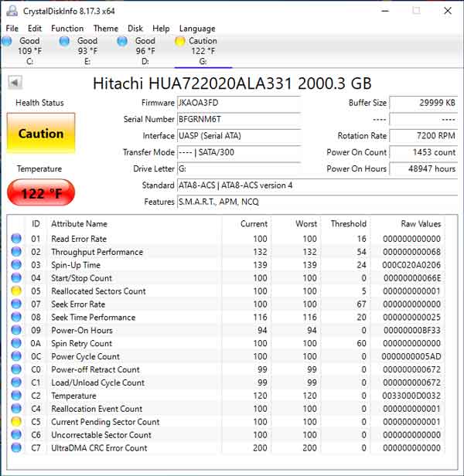464x476 pixels.
Task: Click the Interface field UASP (Serial ATA)
Action: click(239, 136)
